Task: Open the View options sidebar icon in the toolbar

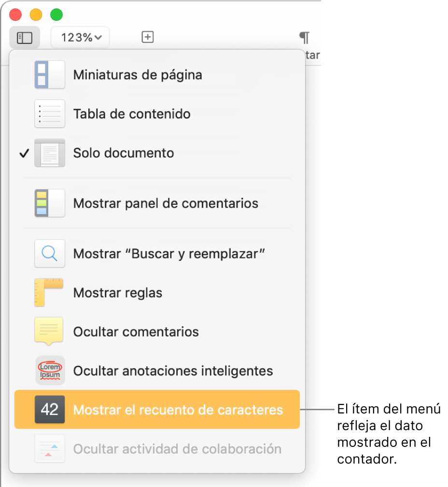Action: [x=25, y=37]
